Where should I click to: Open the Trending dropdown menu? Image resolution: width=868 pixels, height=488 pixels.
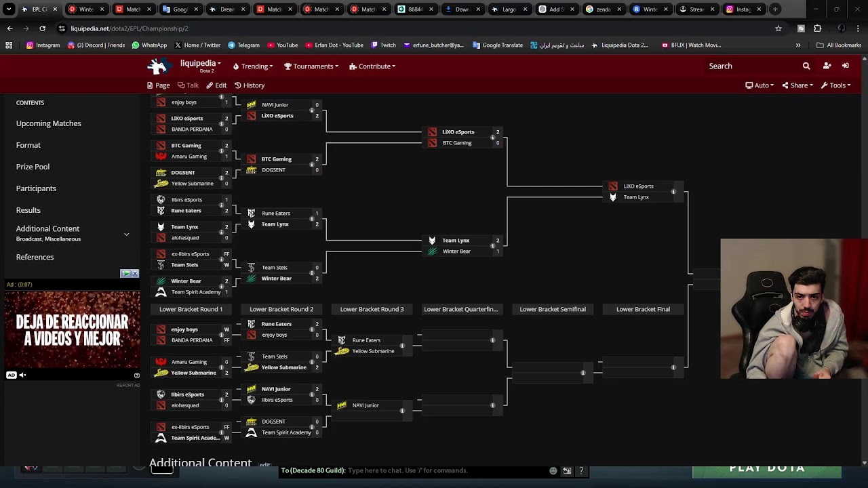tap(253, 66)
